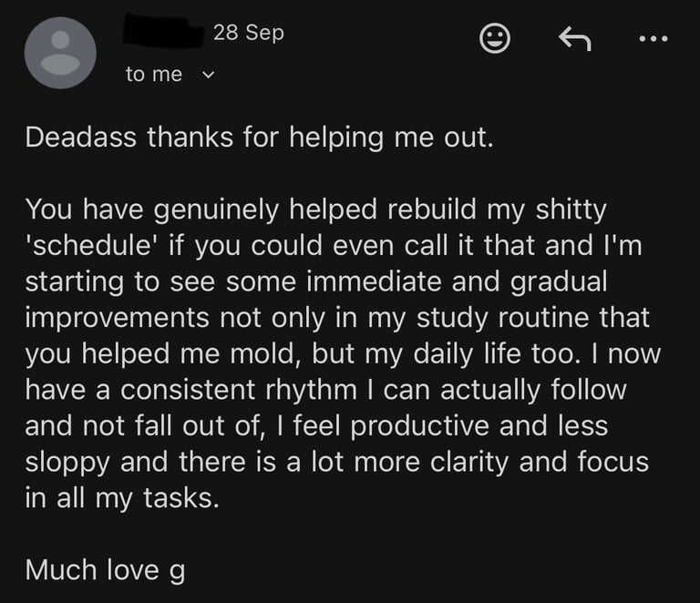Add an emoji reaction to the email
700x603 pixels.
(494, 38)
